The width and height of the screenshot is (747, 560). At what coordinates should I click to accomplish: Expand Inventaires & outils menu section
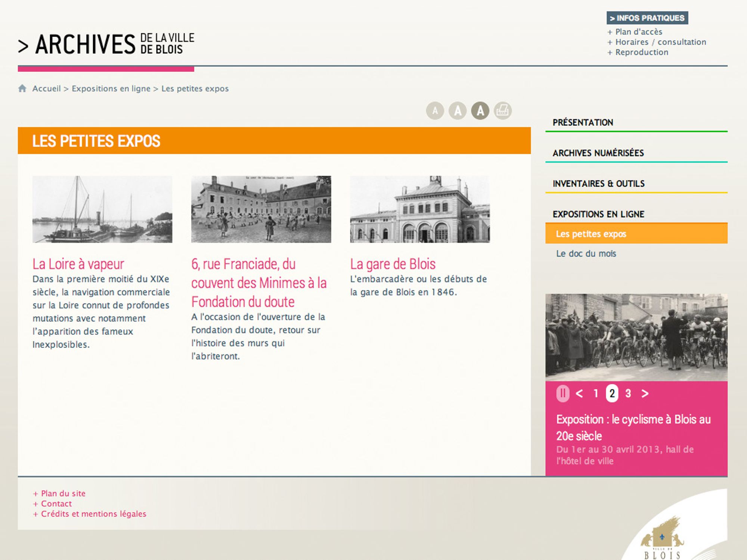click(599, 184)
